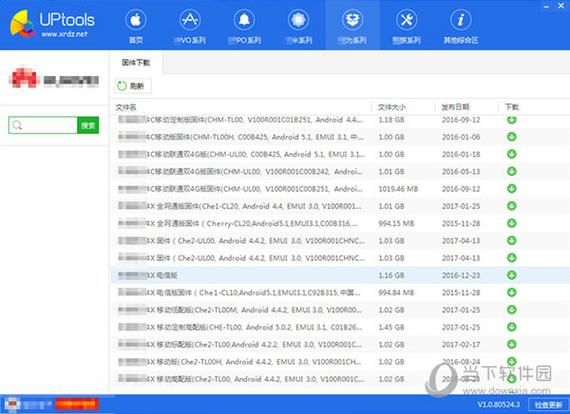Switch to the 固件下载 tab
The height and width of the screenshot is (414, 570).
coord(136,63)
